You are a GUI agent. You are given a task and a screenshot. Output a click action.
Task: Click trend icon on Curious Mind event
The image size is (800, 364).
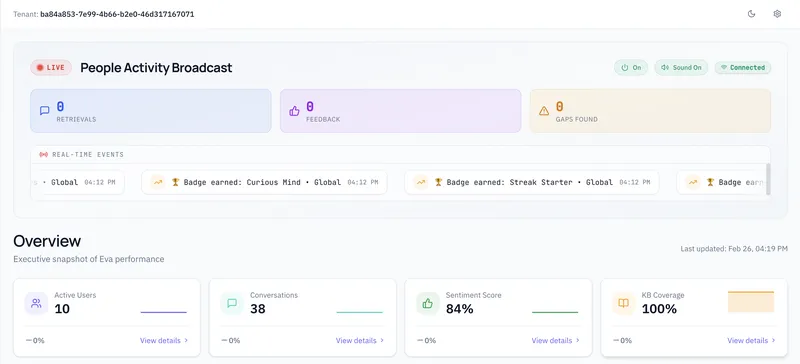pos(158,182)
